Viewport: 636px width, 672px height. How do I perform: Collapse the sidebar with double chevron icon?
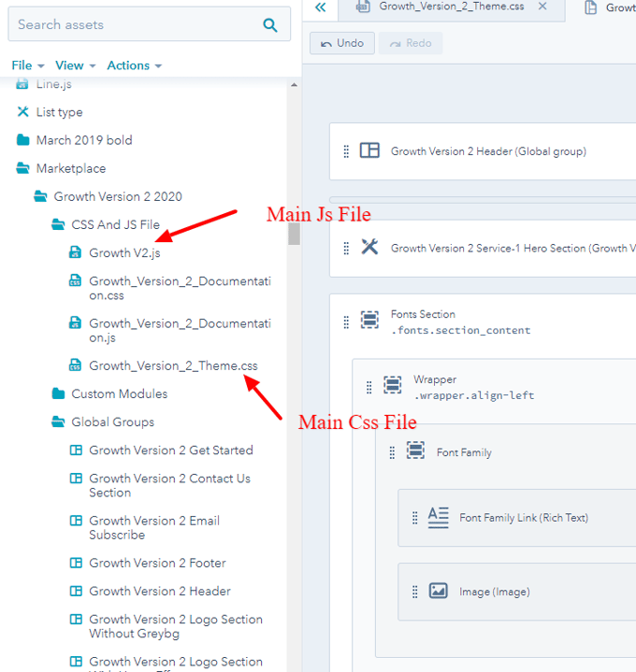click(x=320, y=7)
